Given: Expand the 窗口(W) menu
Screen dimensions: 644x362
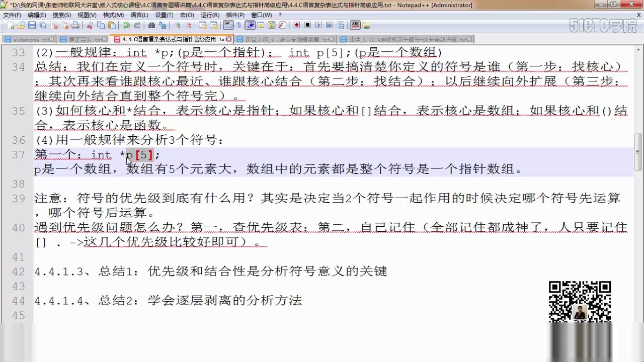Looking at the screenshot, I should 261,15.
